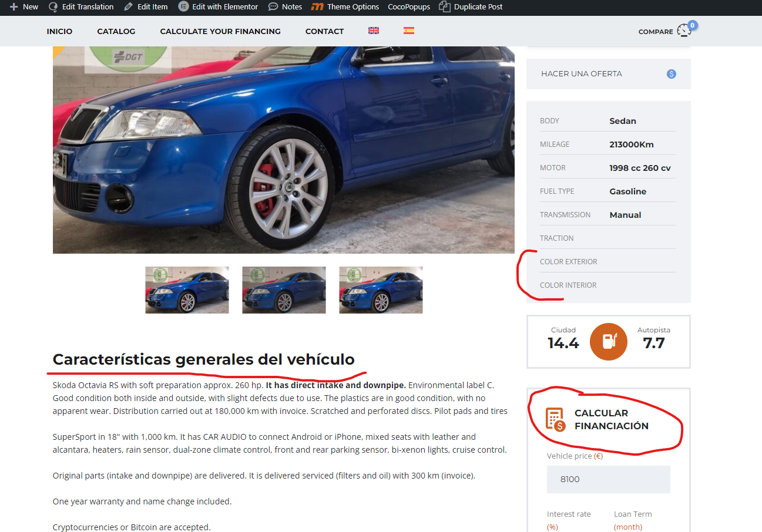Click the Theme Options logo icon
The image size is (762, 532).
point(317,7)
